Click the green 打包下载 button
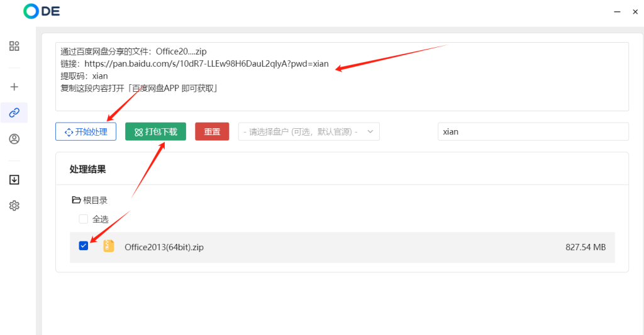Screen dimensions: 644x335 tap(156, 131)
